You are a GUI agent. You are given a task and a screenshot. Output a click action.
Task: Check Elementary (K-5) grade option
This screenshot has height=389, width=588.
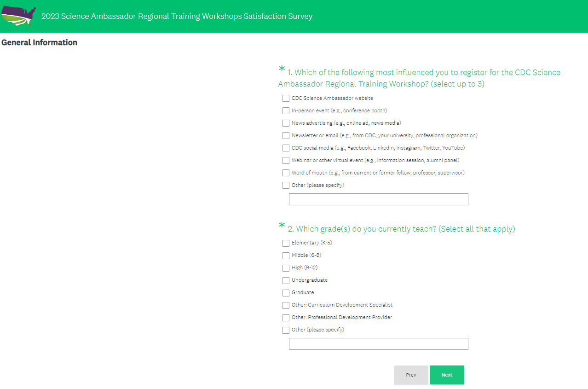tap(286, 243)
